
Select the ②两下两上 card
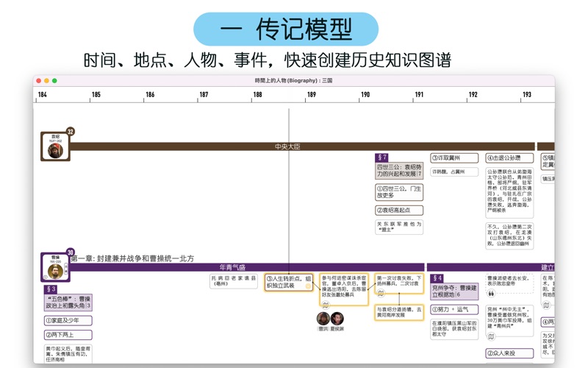68,335
